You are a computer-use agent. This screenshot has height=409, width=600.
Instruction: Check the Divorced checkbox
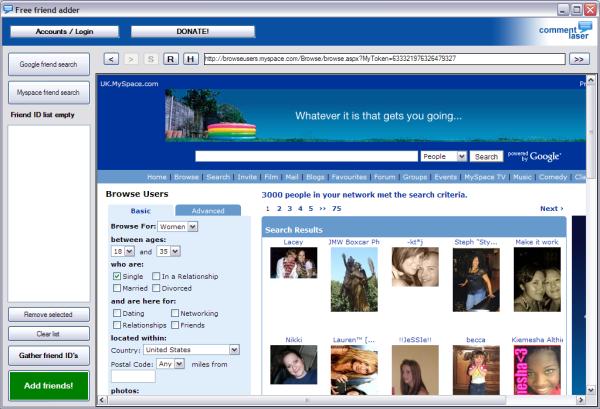[x=156, y=288]
